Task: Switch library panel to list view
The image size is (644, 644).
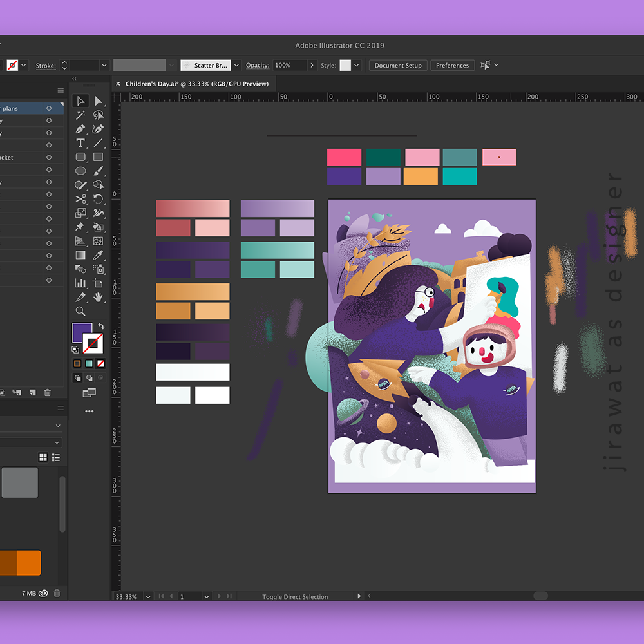Action: 56,457
